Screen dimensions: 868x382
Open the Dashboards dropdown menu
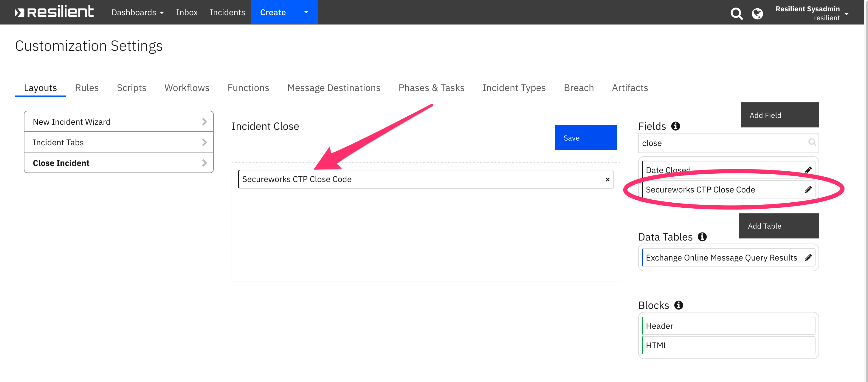[137, 13]
